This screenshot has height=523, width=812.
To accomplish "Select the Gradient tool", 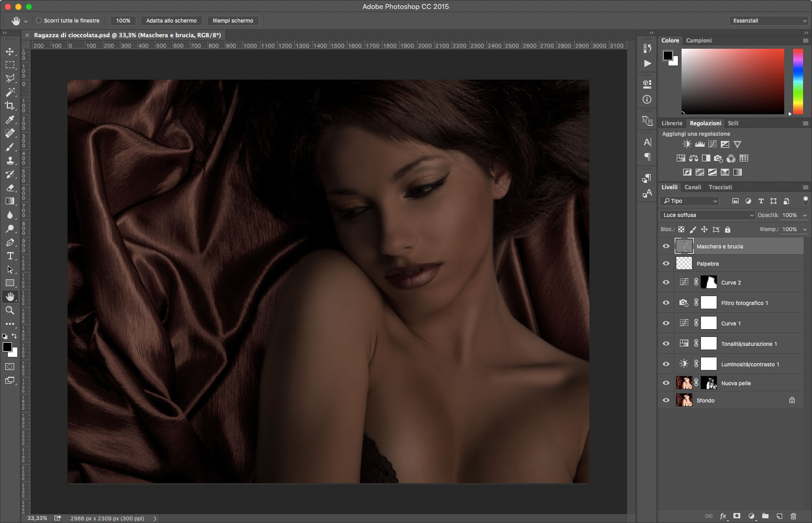I will pos(10,201).
